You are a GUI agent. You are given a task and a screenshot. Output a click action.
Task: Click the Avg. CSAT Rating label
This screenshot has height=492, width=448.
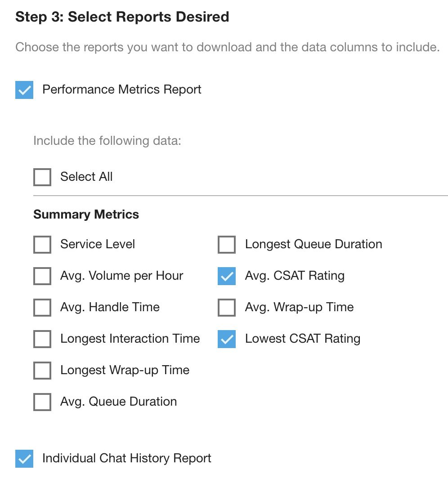point(295,276)
